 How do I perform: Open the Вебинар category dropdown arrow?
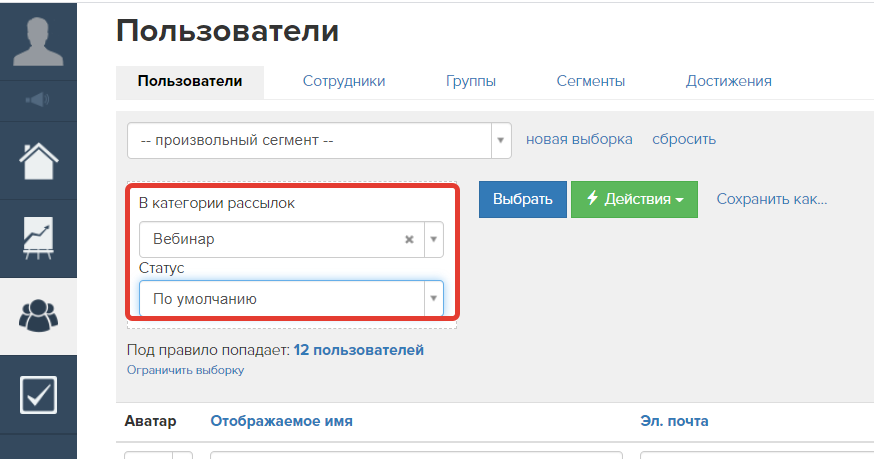[x=434, y=239]
